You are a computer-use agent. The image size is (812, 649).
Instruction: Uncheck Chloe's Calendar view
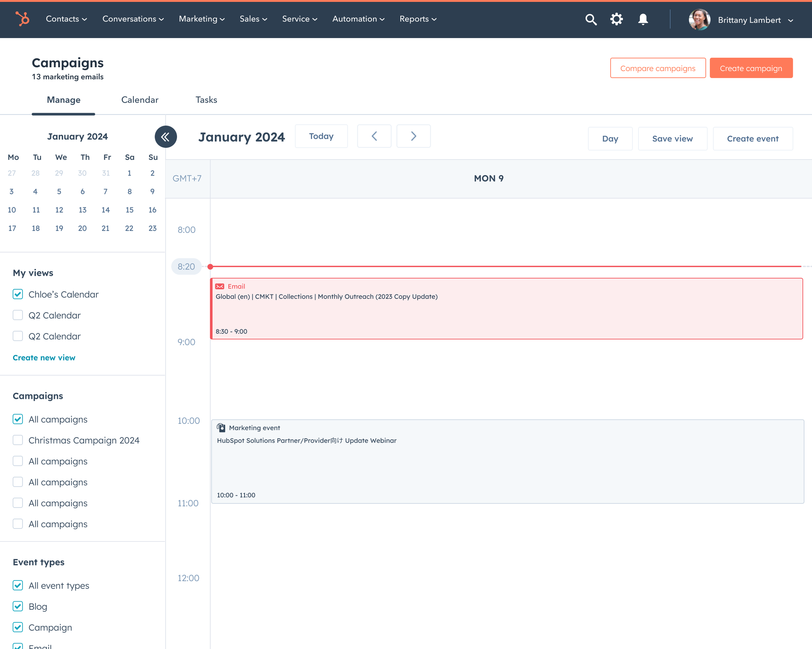pos(18,294)
